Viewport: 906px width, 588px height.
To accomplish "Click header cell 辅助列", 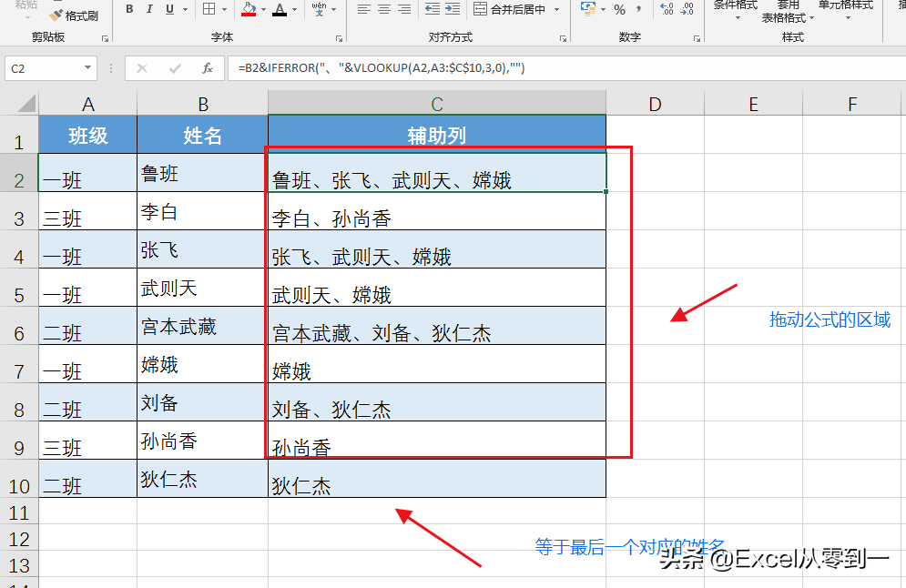I will tap(437, 135).
